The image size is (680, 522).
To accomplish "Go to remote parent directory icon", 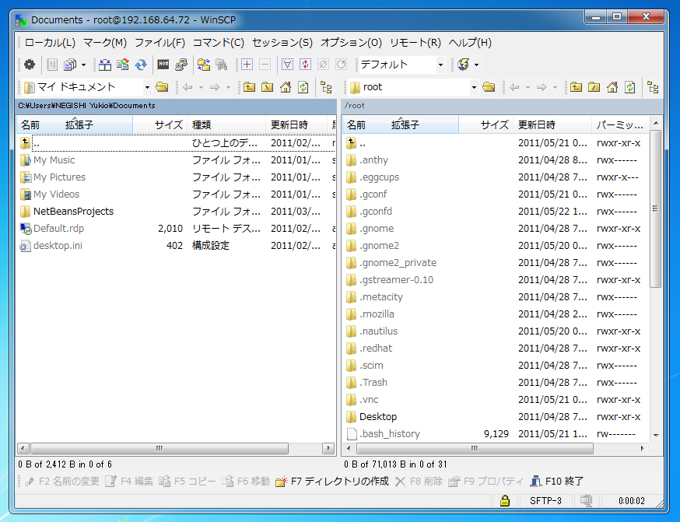I will (x=575, y=87).
